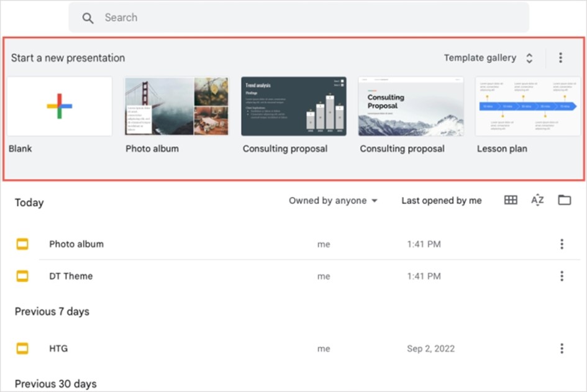Open the AZ sort options icon
This screenshot has width=587, height=392.
point(537,200)
